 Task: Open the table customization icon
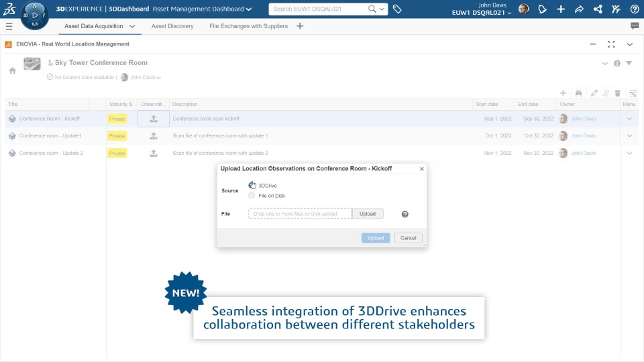[x=633, y=93]
